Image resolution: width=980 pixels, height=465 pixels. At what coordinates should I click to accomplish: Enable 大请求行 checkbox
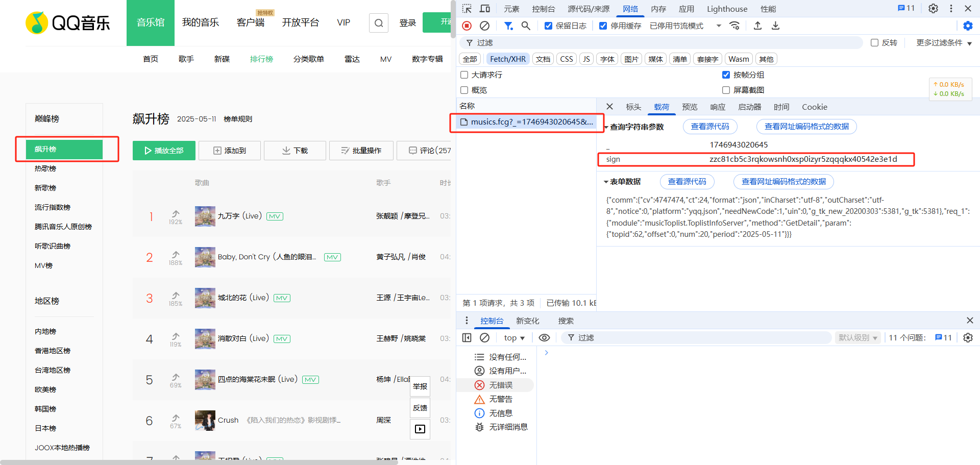tap(464, 75)
